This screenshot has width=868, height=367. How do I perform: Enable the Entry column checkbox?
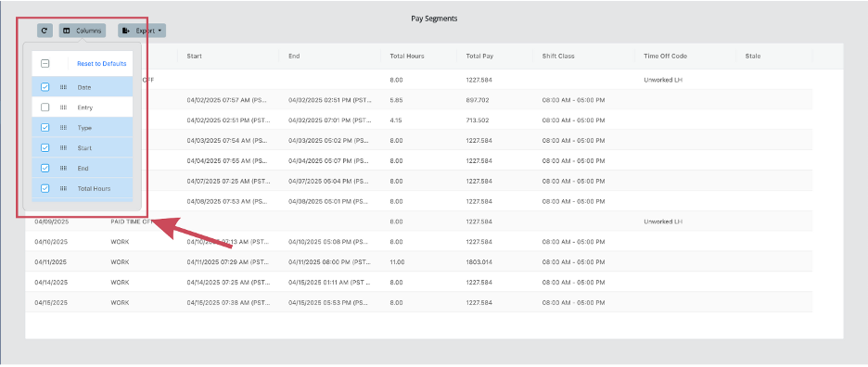(x=45, y=108)
